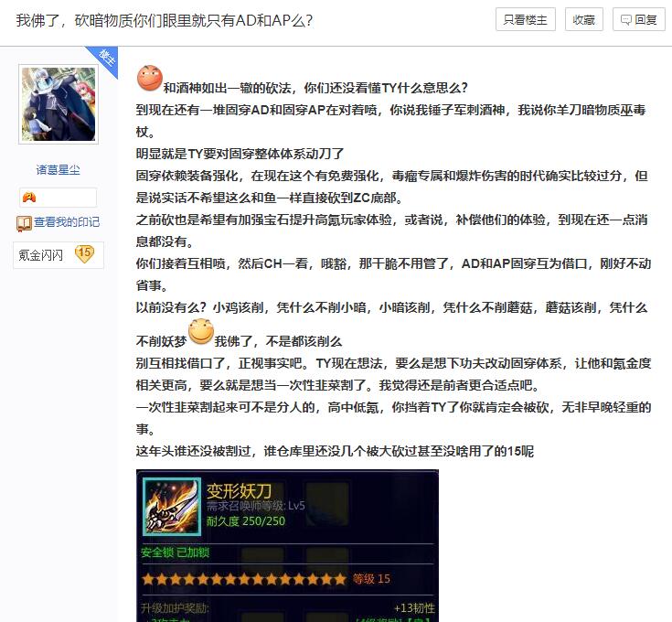Click the 需求召唤师等级: Lv5 text
The width and height of the screenshot is (672, 622).
pos(255,506)
